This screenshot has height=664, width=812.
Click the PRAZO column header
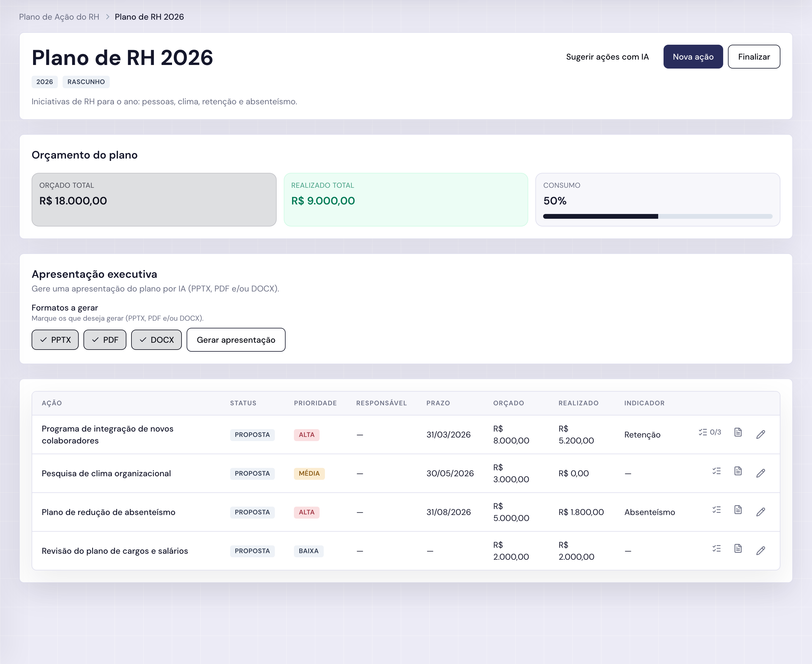(x=438, y=403)
